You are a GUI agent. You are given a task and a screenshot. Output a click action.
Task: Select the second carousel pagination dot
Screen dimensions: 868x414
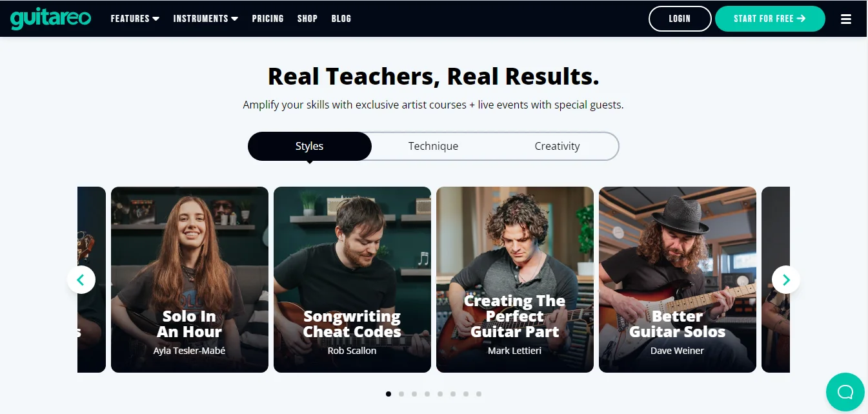tap(401, 393)
